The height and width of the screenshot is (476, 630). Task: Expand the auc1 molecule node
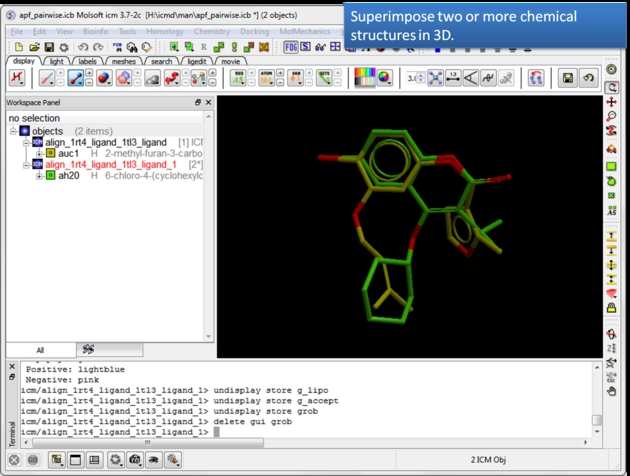pyautogui.click(x=38, y=154)
